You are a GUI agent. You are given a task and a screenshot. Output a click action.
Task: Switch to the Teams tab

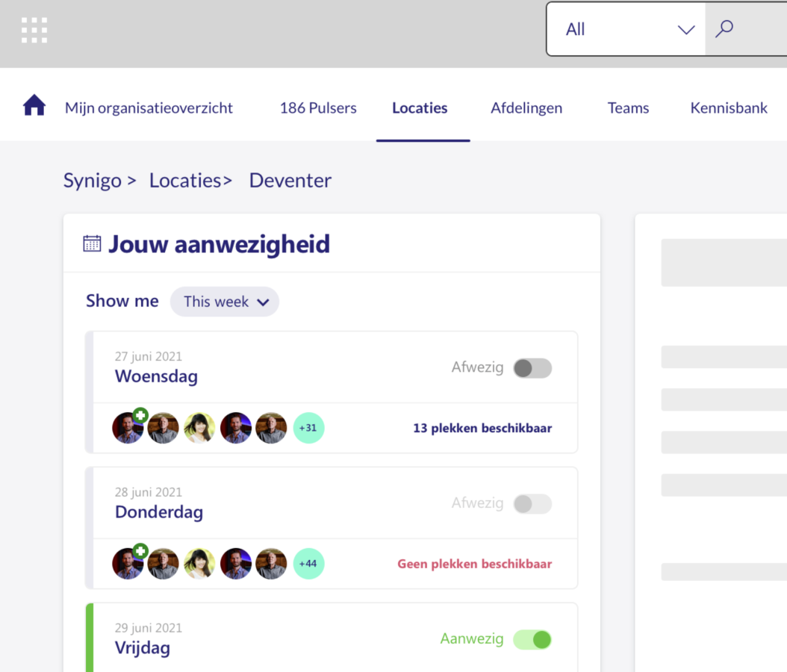629,108
